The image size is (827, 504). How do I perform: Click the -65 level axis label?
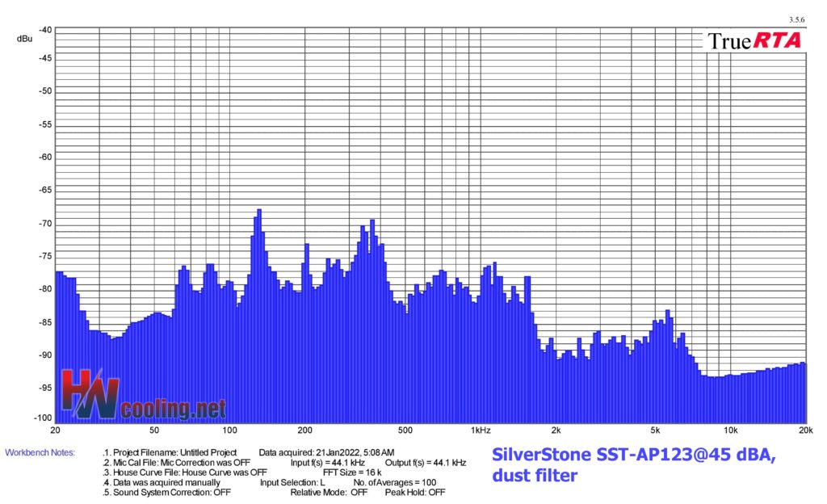(x=45, y=190)
